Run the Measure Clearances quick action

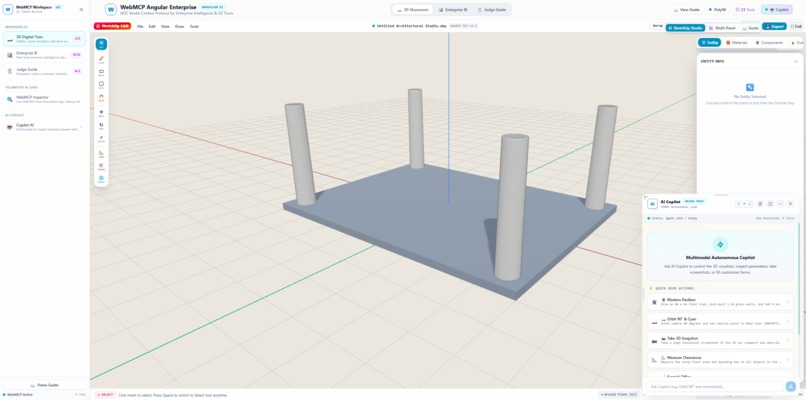point(720,359)
